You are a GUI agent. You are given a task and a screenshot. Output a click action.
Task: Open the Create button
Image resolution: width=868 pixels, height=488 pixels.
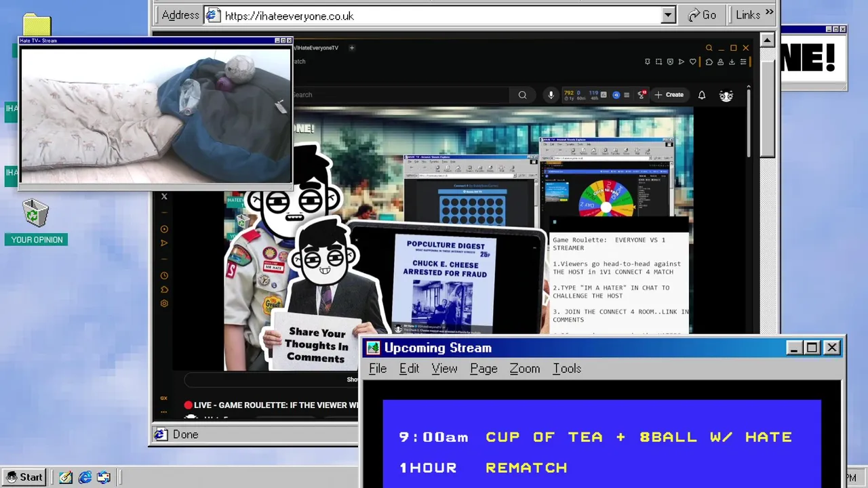(669, 95)
